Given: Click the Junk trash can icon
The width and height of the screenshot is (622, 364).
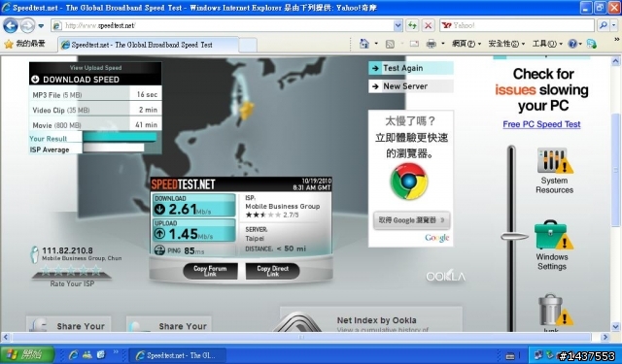Looking at the screenshot, I should [x=555, y=311].
